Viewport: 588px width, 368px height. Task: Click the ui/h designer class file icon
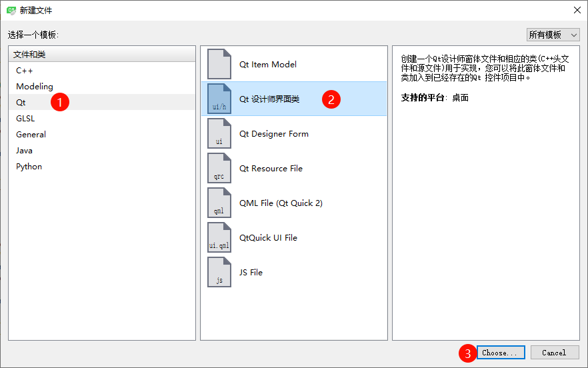[x=219, y=99]
